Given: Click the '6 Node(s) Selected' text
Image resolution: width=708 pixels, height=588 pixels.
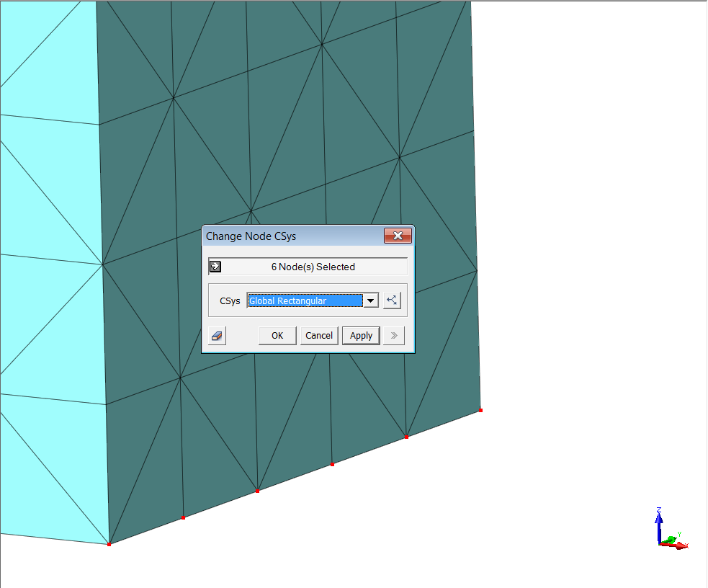Looking at the screenshot, I should pyautogui.click(x=313, y=267).
